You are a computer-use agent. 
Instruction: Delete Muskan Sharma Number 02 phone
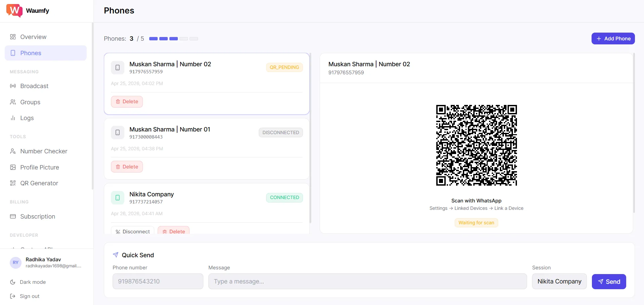tap(127, 102)
